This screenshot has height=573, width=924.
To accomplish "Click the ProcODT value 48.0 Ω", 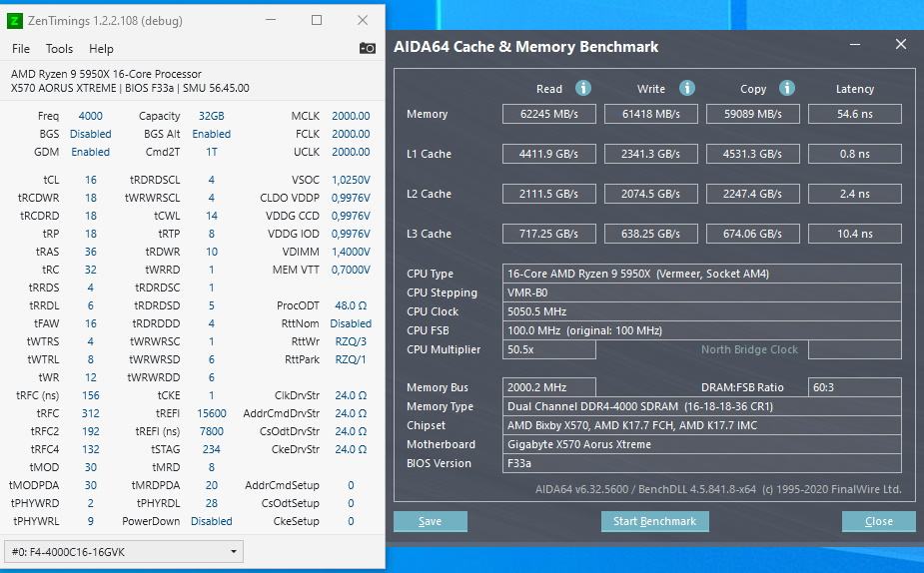I will [351, 305].
